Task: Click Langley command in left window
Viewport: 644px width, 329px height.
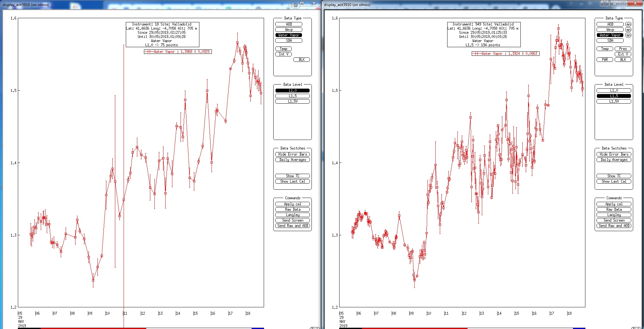Action: (x=292, y=215)
